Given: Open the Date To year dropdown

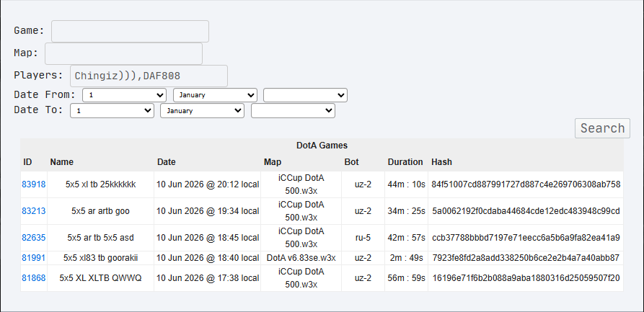Looking at the screenshot, I should 293,111.
